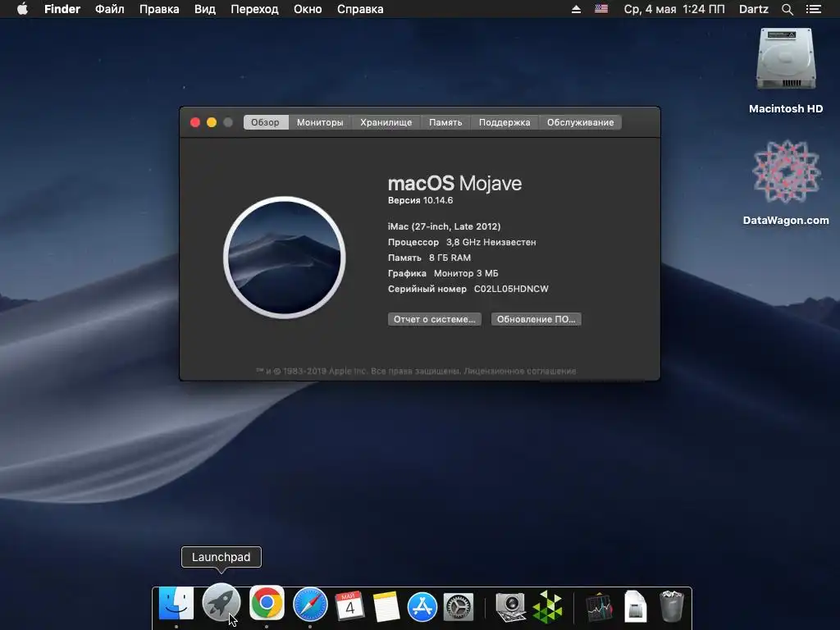Click the 8 ГБ RAM memory value
The height and width of the screenshot is (630, 840).
(x=450, y=258)
